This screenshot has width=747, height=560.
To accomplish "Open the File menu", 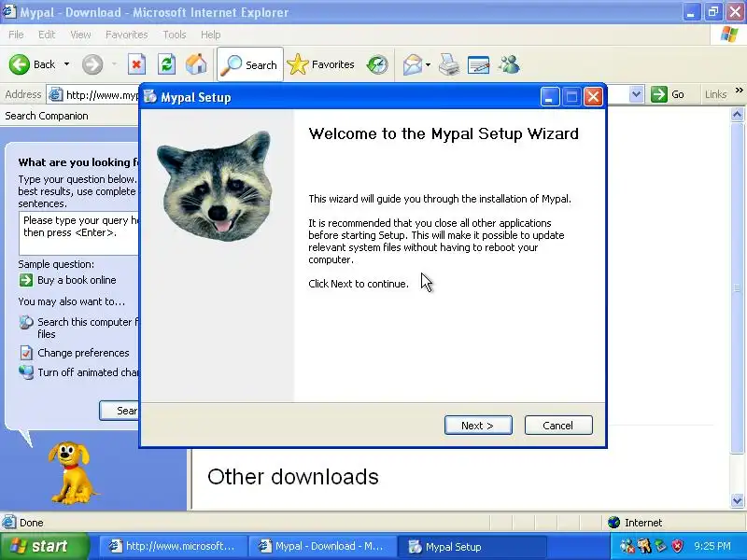I will pyautogui.click(x=16, y=35).
